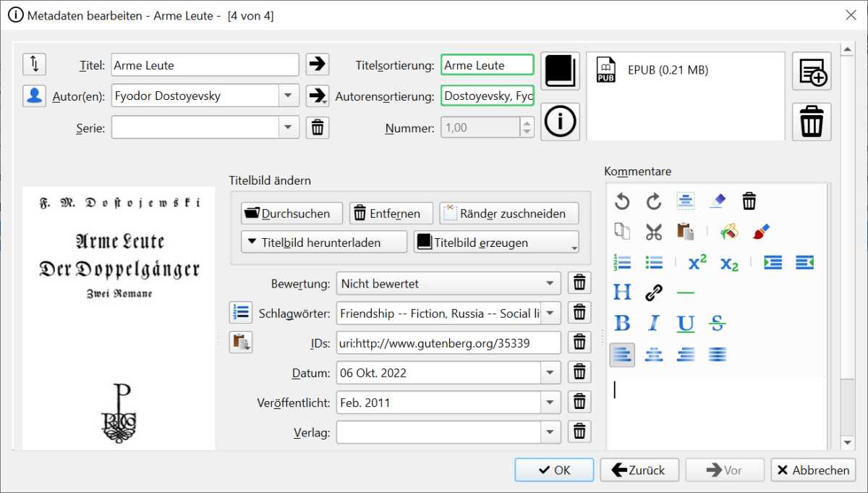868x493 pixels.
Task: Click the Durchsuchen button
Action: pos(288,214)
